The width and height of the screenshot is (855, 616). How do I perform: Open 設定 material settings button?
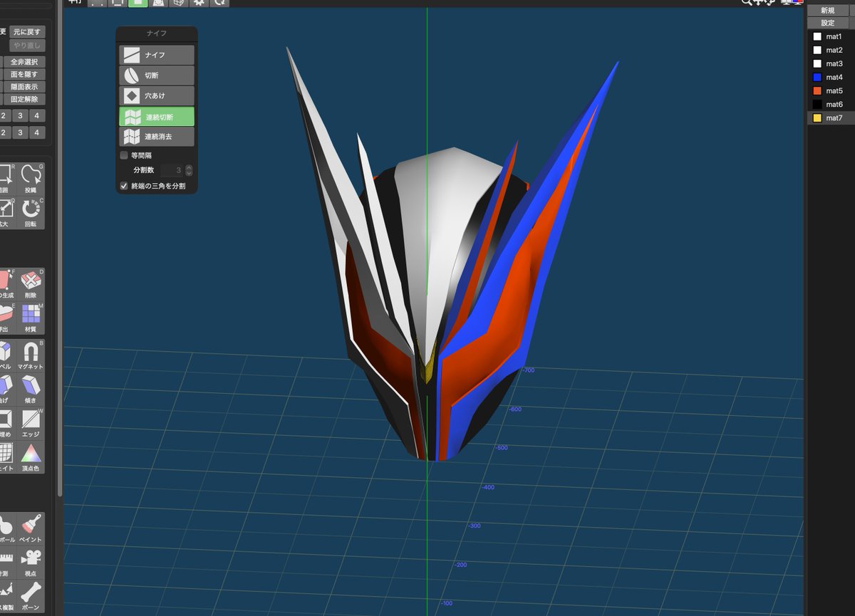point(827,23)
